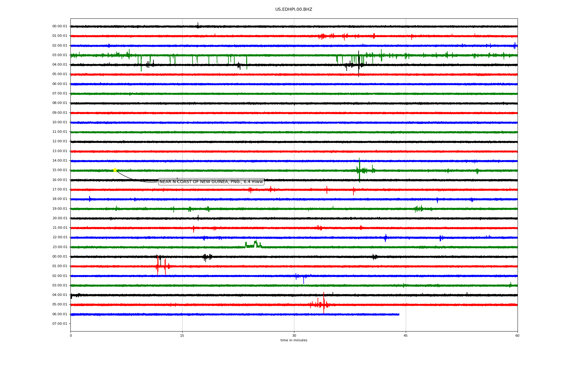Select the 21:00:01 trace label
588x368 pixels.
pos(60,228)
